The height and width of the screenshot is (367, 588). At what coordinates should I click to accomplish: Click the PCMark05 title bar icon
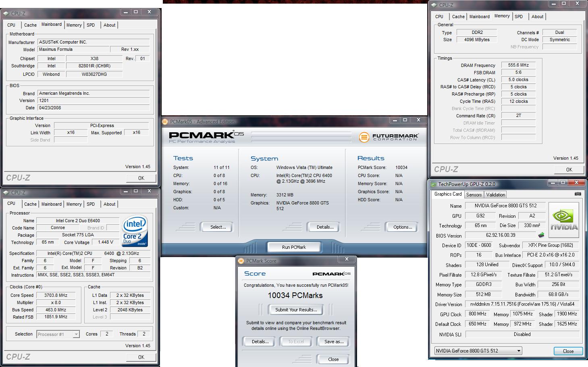165,121
